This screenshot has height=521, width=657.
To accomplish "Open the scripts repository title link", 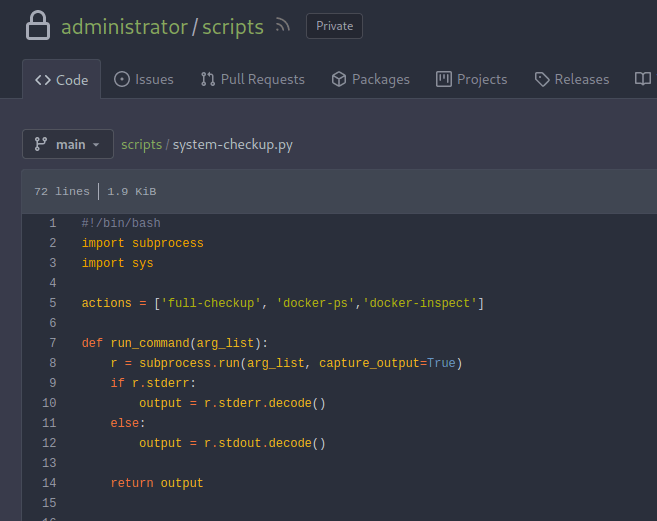I will tap(233, 27).
